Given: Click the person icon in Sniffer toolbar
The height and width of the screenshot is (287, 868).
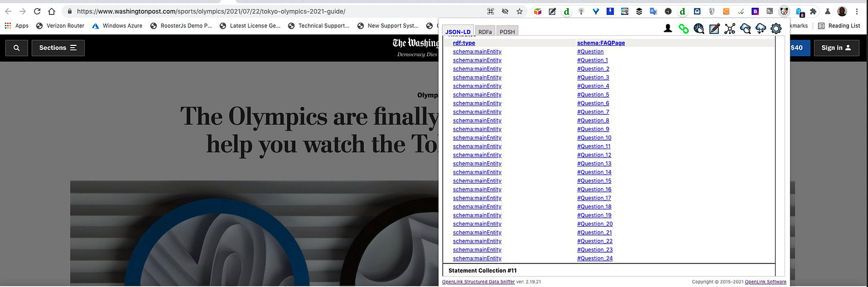Looking at the screenshot, I should [668, 28].
